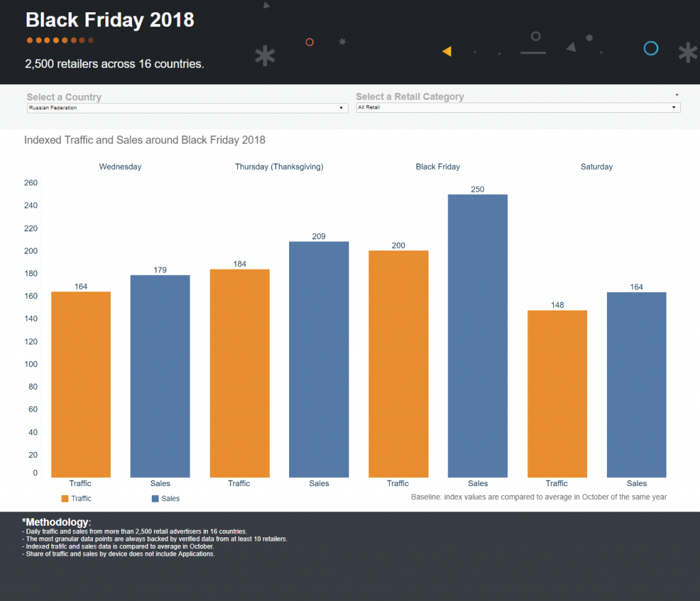Click the blue Sales legend swatch
Viewport: 700px width, 601px height.
[155, 499]
